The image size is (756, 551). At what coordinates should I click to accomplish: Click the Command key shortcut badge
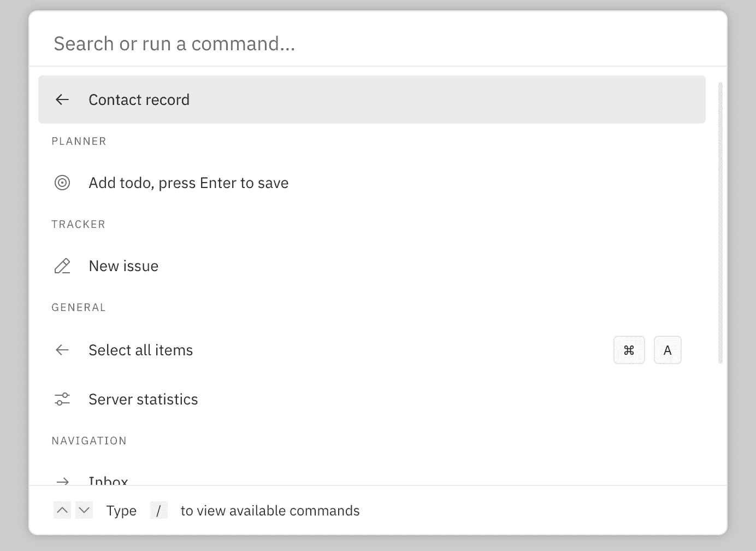tap(629, 350)
